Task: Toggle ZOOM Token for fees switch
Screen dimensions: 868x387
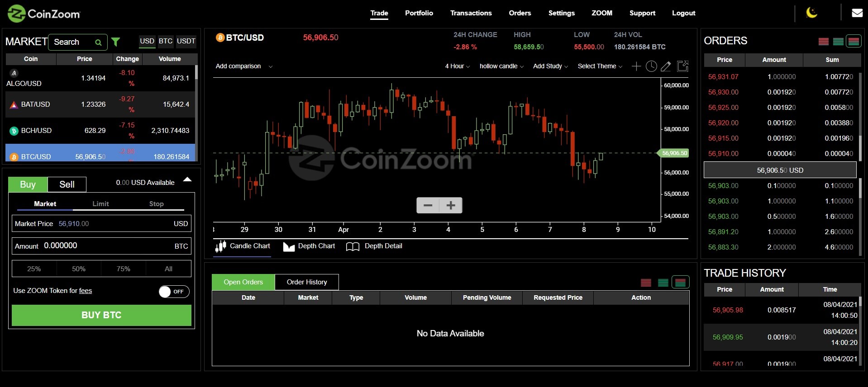Action: (174, 292)
